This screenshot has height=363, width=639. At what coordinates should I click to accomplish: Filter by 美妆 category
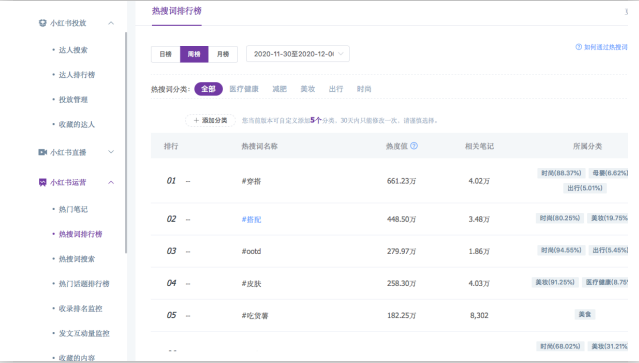308,89
